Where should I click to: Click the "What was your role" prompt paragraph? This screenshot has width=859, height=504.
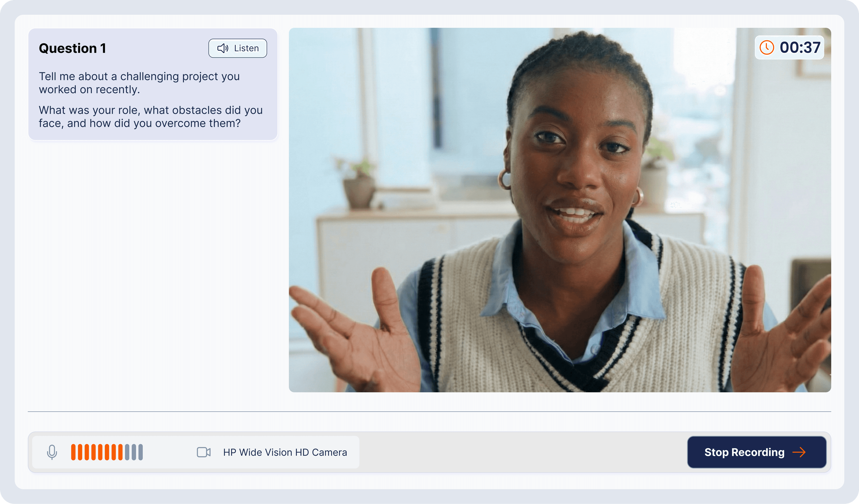pyautogui.click(x=150, y=116)
